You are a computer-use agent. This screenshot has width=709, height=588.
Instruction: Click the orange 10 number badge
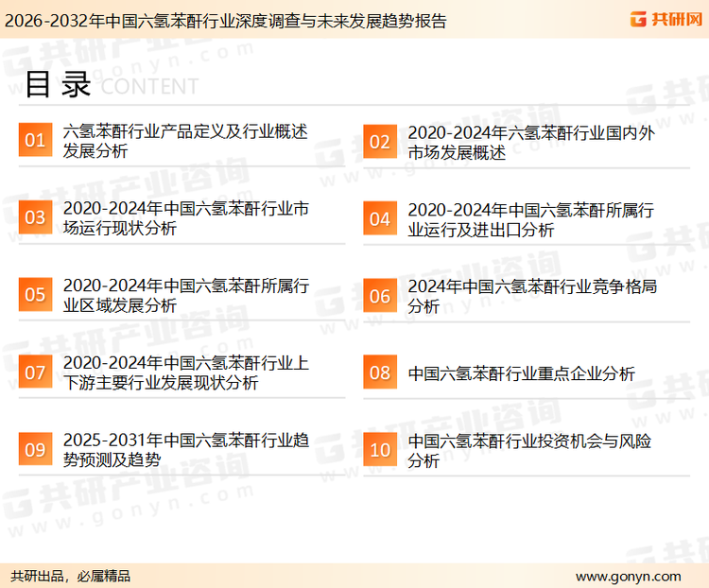[380, 450]
